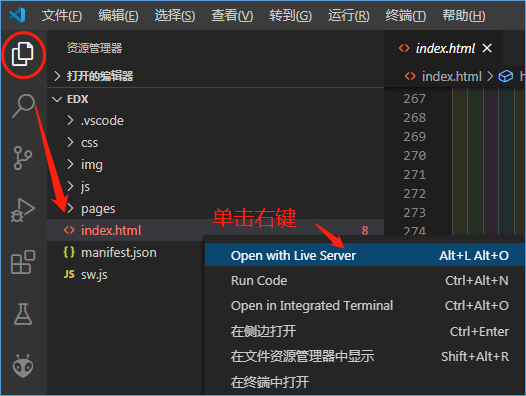Open the 选择(S) menu
The width and height of the screenshot is (526, 396).
pyautogui.click(x=175, y=15)
